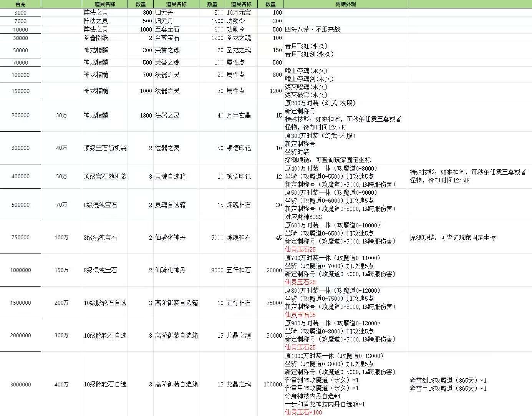Select the 10万元宝 item cell
This screenshot has height=416, width=532.
coord(241,13)
